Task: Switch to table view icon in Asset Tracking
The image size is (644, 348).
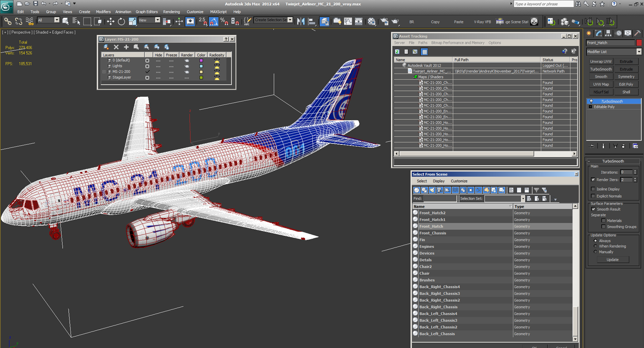Action: pos(424,52)
